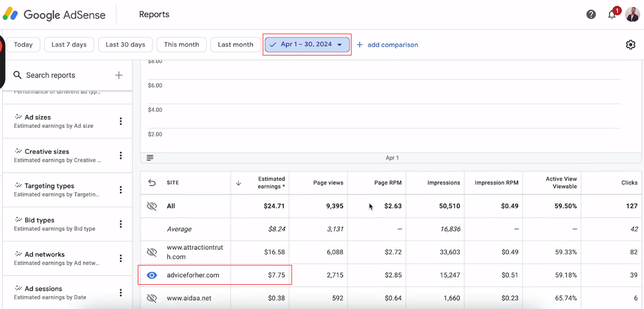Sort by the Clicks column header
Viewport: 644px width, 309px height.
630,183
